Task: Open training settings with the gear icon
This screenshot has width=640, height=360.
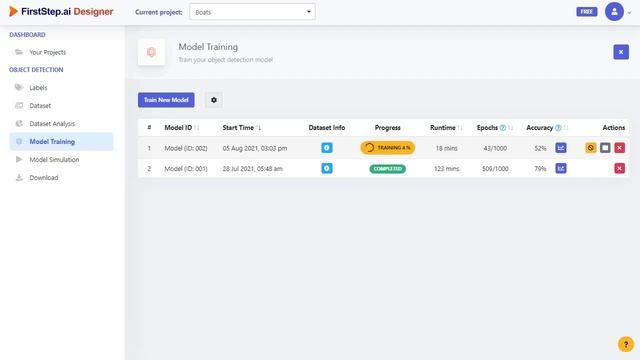Action: pos(214,100)
